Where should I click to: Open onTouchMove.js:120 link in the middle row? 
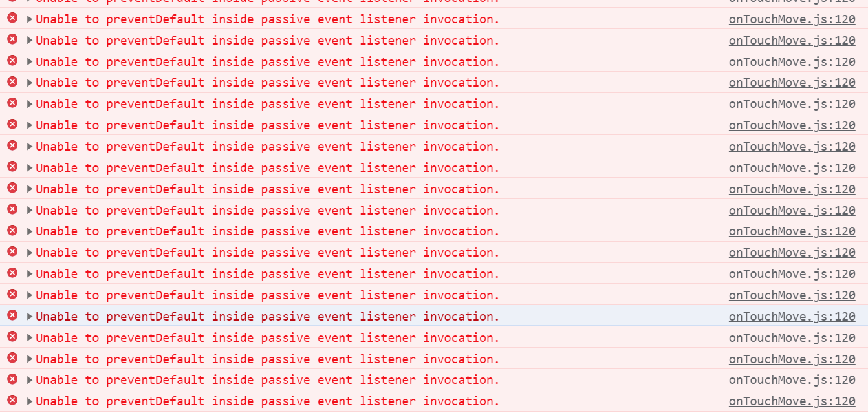tap(792, 210)
